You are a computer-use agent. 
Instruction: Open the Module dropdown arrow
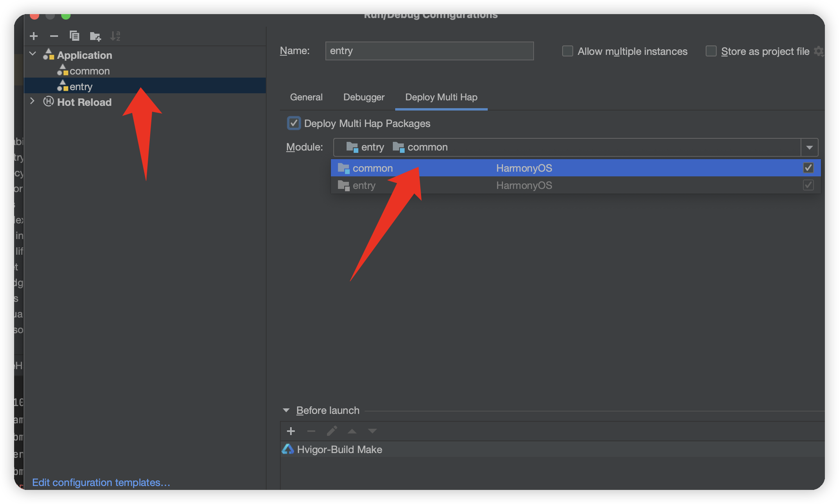point(809,147)
